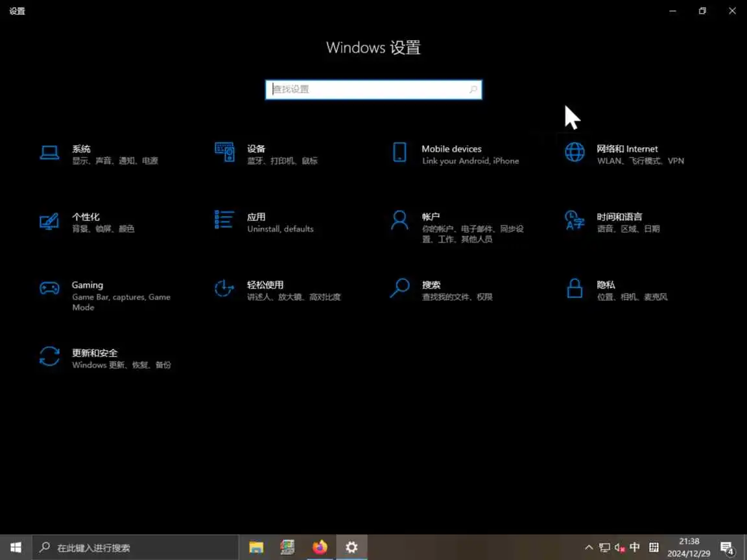Open the 帐户 category link
The height and width of the screenshot is (560, 747).
(x=431, y=217)
